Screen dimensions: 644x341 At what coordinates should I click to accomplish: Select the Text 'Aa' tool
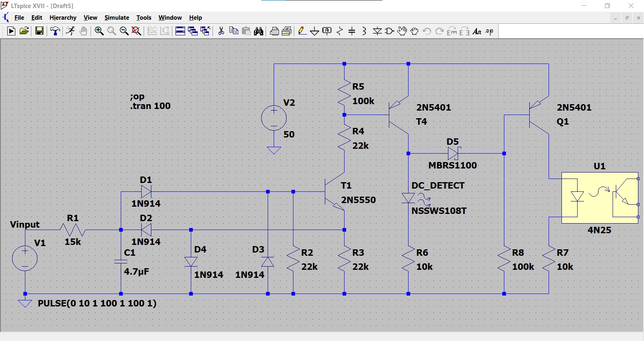(477, 31)
